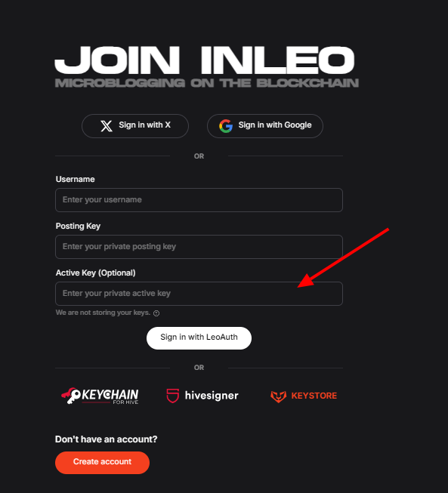Open the info icon beside keys notice
This screenshot has height=493, width=448.
(x=156, y=313)
